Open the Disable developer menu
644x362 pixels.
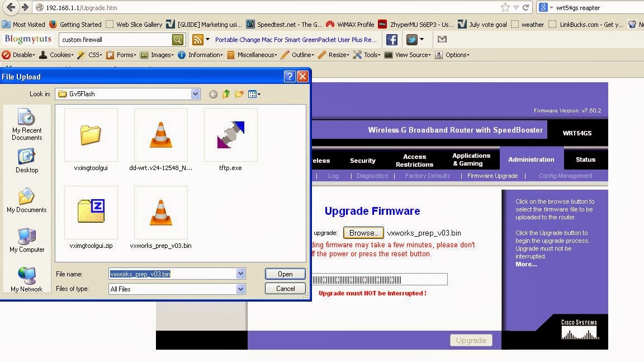pyautogui.click(x=18, y=55)
